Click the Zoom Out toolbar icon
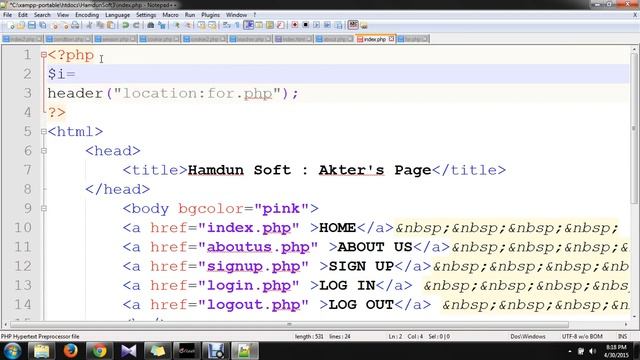640x360 pixels. click(x=188, y=25)
